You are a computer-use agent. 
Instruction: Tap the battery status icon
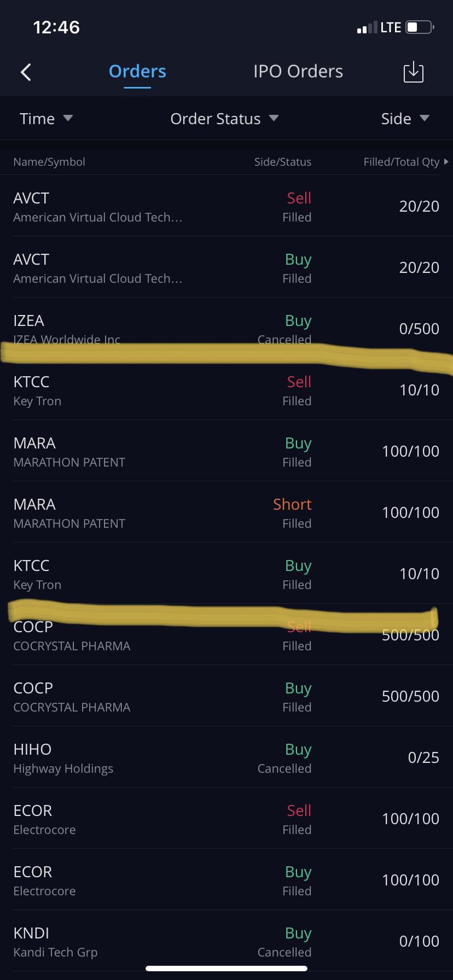click(x=420, y=27)
